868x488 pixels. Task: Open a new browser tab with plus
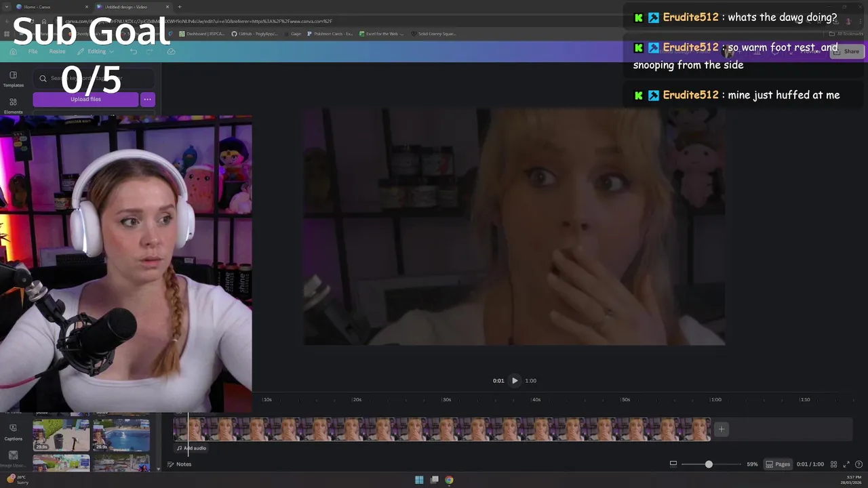180,7
